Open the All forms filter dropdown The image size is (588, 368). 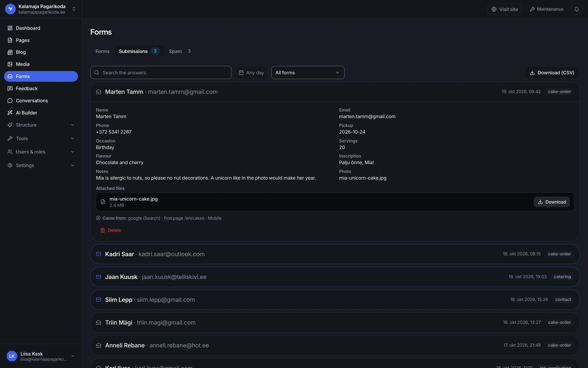308,72
